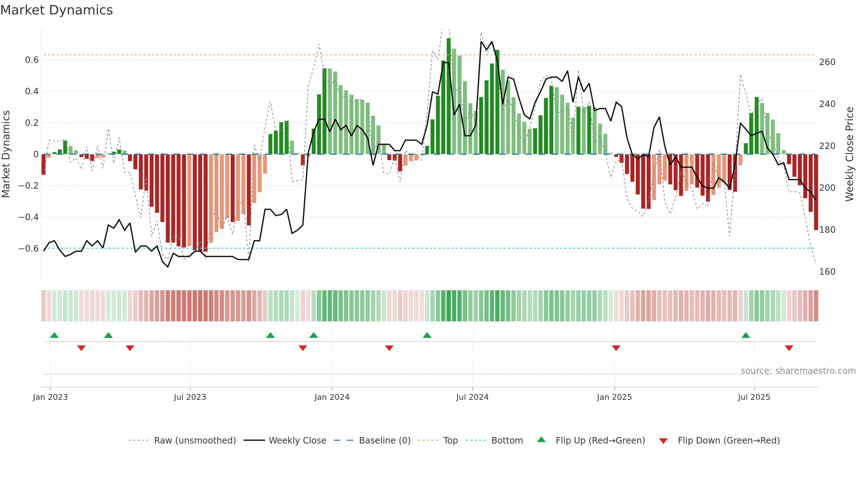Toggle the Flip Down (Green→Red) legend entry
Screen dimensions: 868x488
[719, 440]
